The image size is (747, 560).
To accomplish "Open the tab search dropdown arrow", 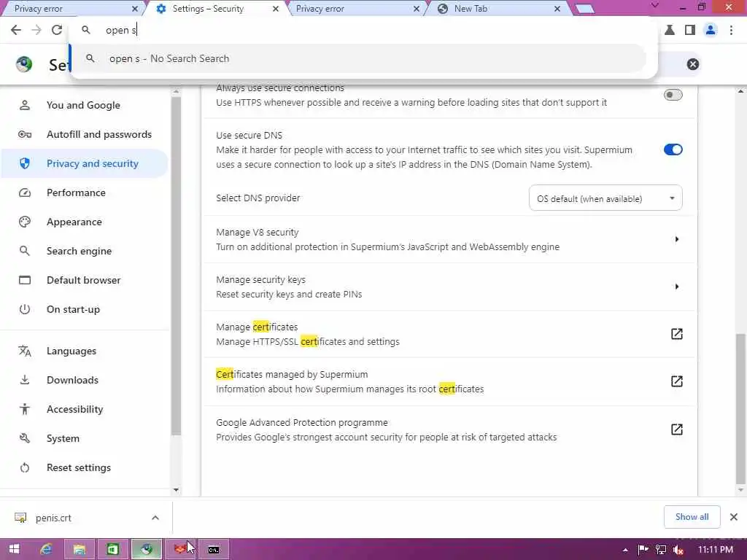I will point(655,6).
